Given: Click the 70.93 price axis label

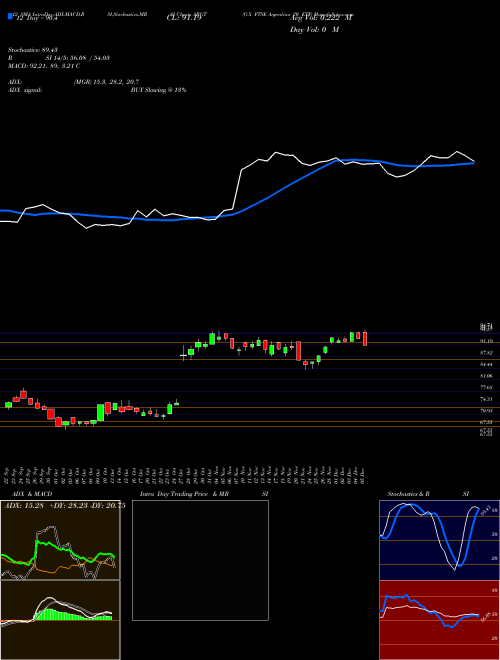Looking at the screenshot, I should (486, 410).
